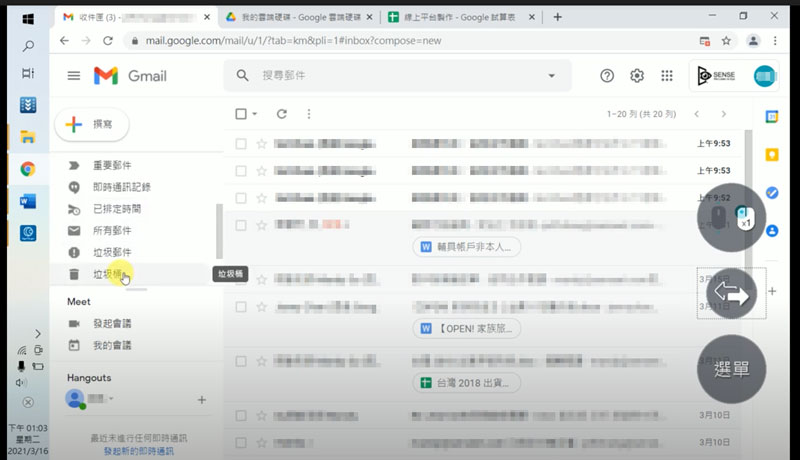
Task: Open Chrome profile icon in the browser toolbar
Action: 753,41
